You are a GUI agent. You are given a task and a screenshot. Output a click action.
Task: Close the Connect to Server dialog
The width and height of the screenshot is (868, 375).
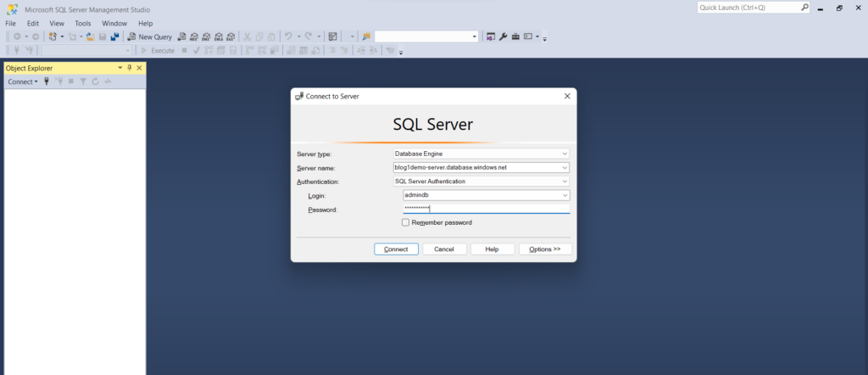point(567,96)
